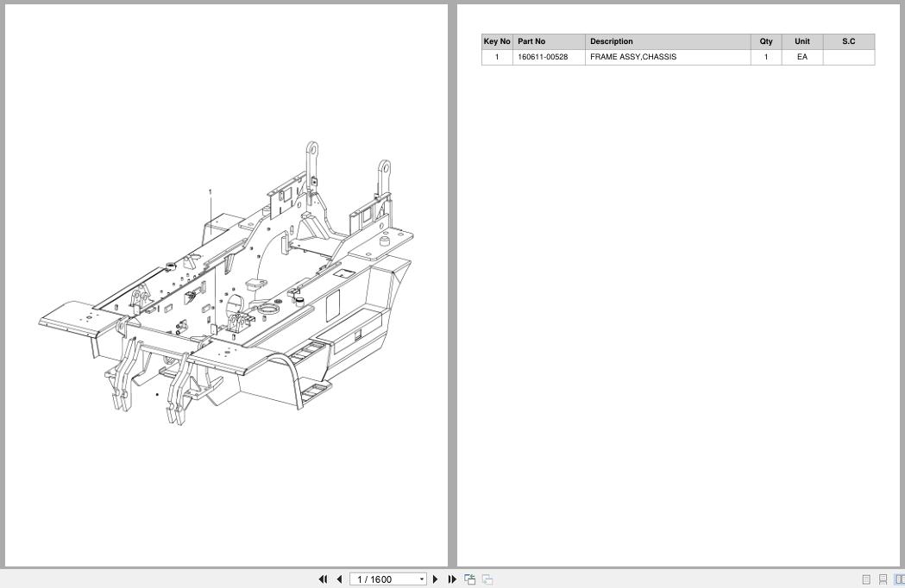Image resolution: width=905 pixels, height=588 pixels.
Task: Select FRAME ASSY,CHASSIS description cell
Action: pos(668,57)
